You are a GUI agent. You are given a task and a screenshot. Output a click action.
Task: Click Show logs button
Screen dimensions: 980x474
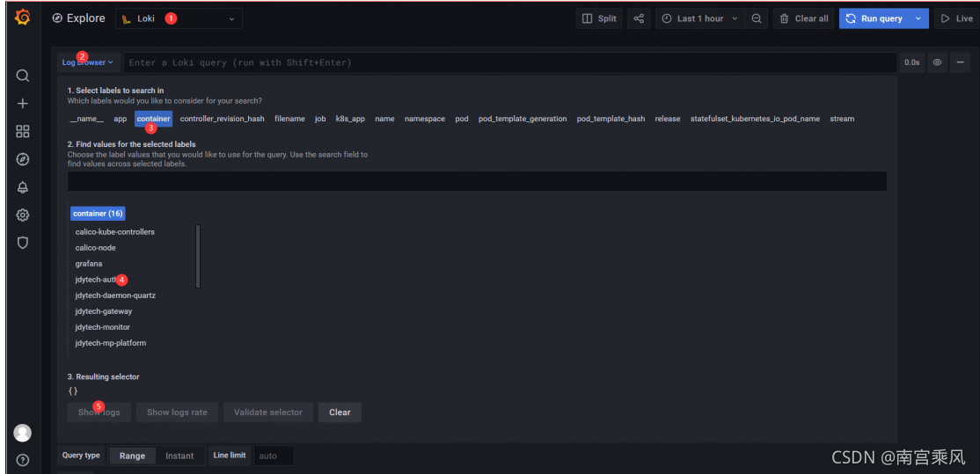[99, 412]
